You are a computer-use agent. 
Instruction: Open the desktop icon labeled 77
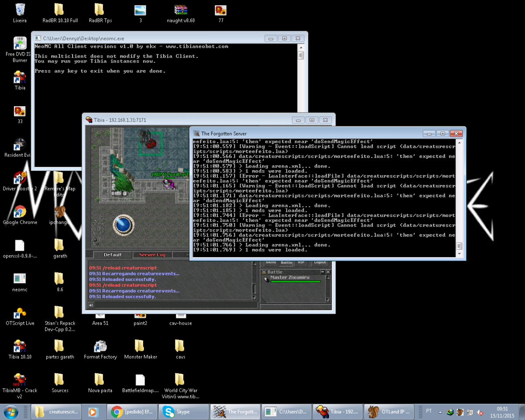point(220,13)
